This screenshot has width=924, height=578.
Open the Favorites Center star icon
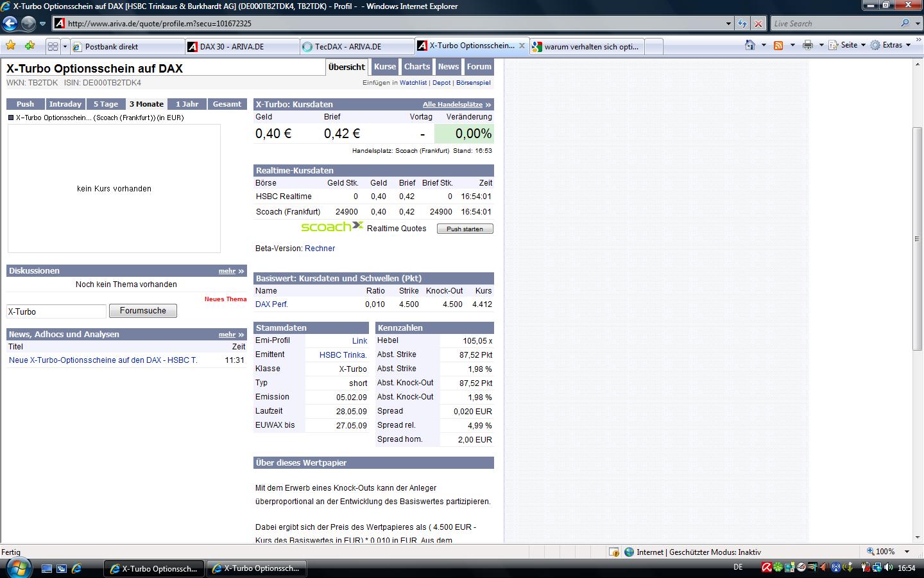[x=11, y=46]
